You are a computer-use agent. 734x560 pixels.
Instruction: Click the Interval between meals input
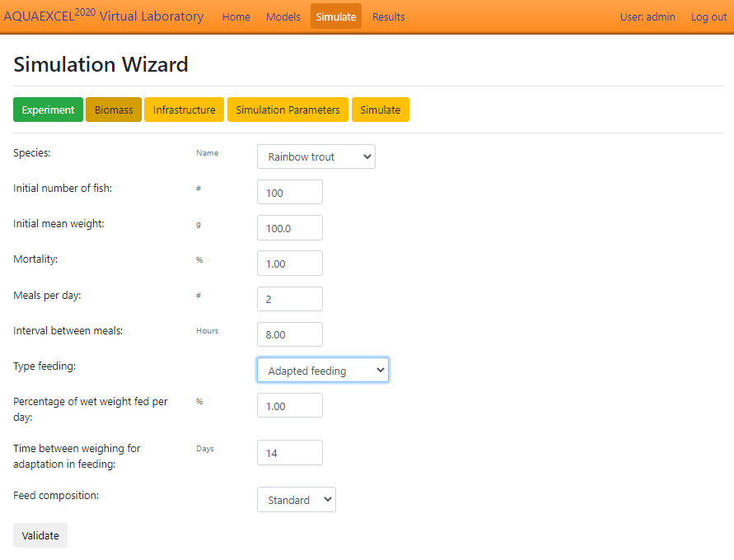(x=289, y=334)
